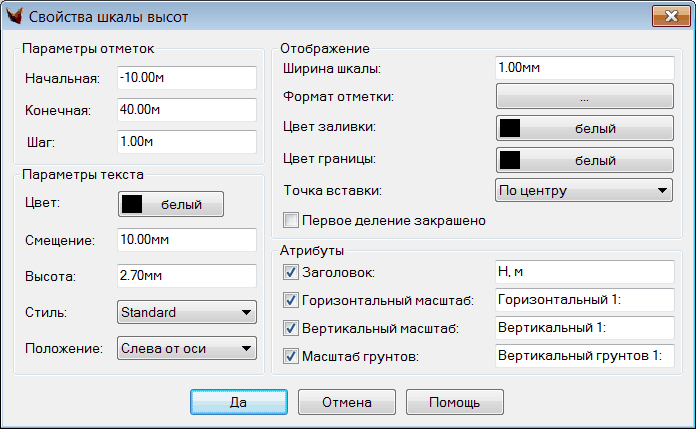Pick the text color swatch under Параметры текста
696x429 pixels.
coord(170,204)
